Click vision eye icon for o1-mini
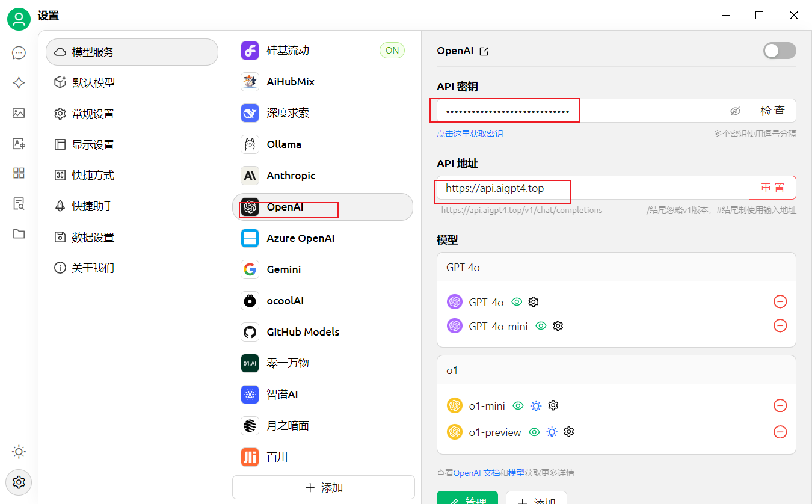812x504 pixels. (518, 405)
